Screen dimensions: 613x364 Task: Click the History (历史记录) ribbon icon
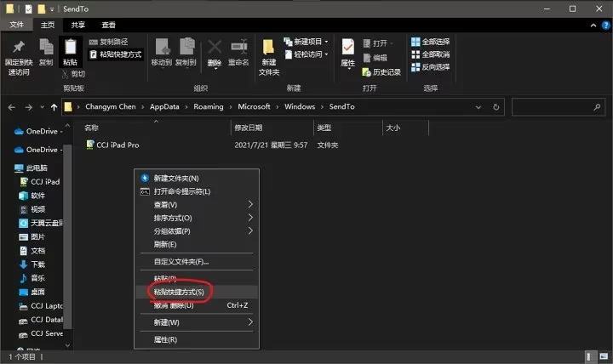pyautogui.click(x=381, y=72)
